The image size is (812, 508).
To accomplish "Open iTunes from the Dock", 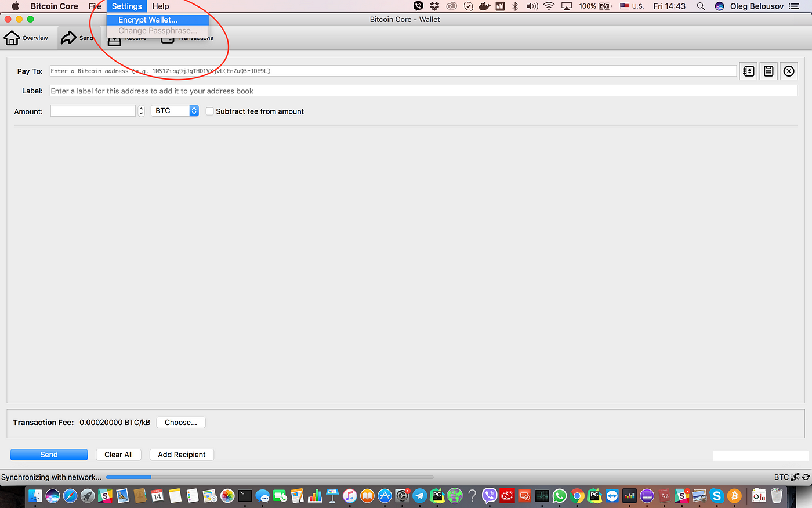I will click(x=350, y=496).
